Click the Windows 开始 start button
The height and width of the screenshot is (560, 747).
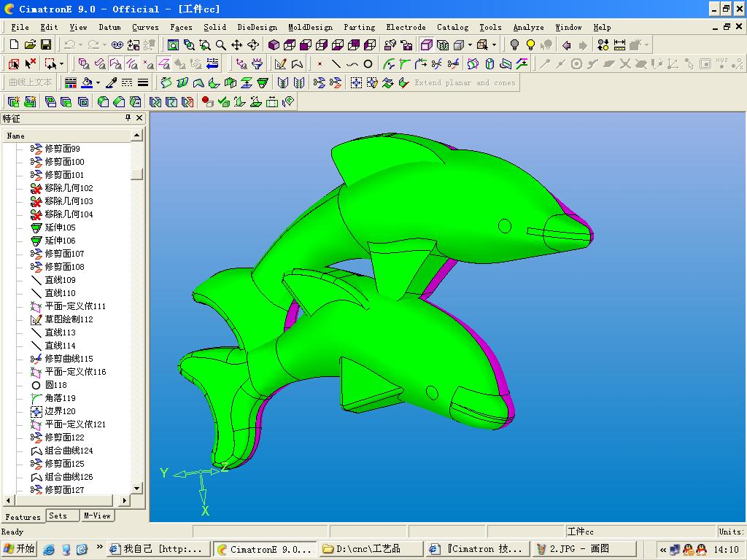pyautogui.click(x=20, y=549)
